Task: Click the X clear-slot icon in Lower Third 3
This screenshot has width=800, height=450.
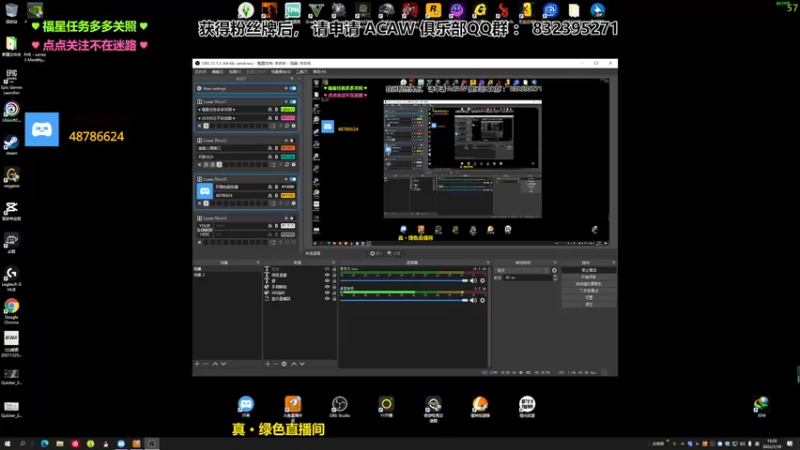Action: coord(199,204)
